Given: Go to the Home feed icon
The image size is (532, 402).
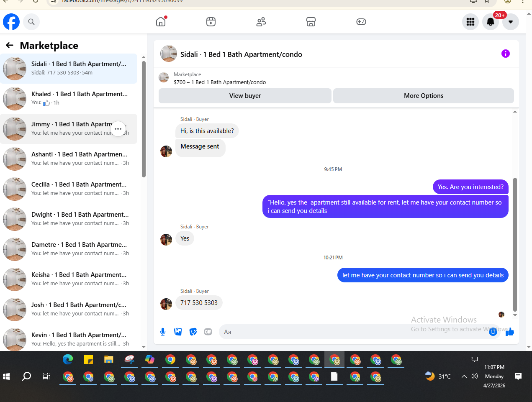Looking at the screenshot, I should [x=161, y=22].
